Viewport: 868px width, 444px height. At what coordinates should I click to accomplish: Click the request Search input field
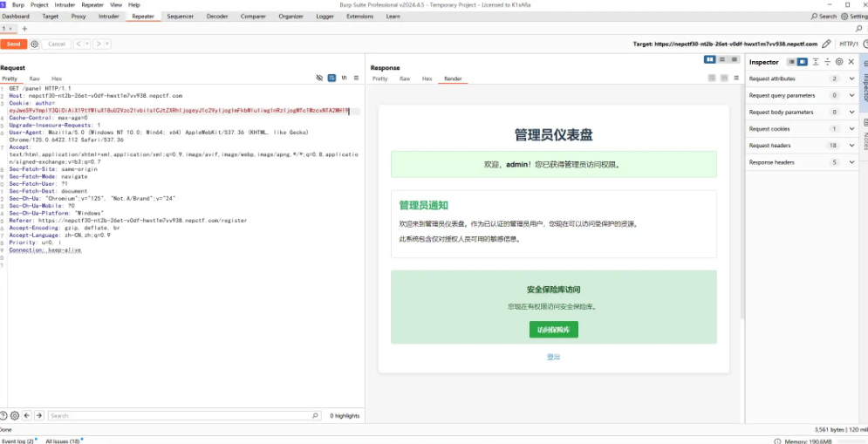pos(183,416)
